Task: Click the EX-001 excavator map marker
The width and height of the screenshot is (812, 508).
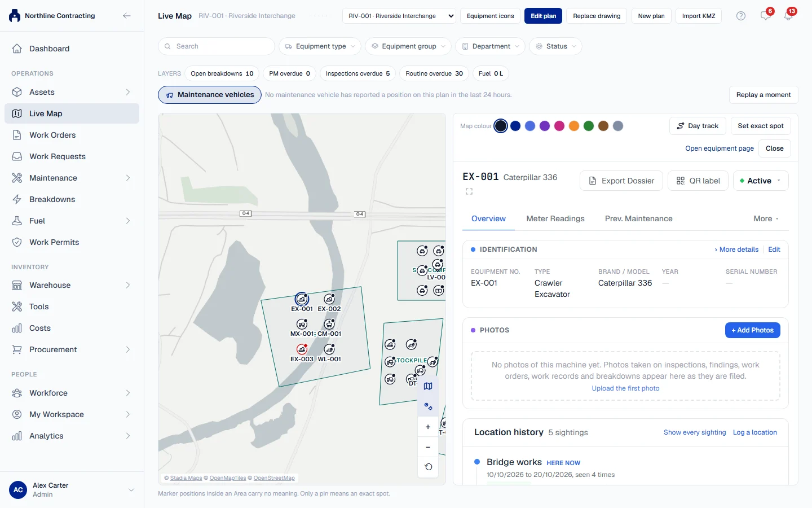Action: [x=302, y=299]
